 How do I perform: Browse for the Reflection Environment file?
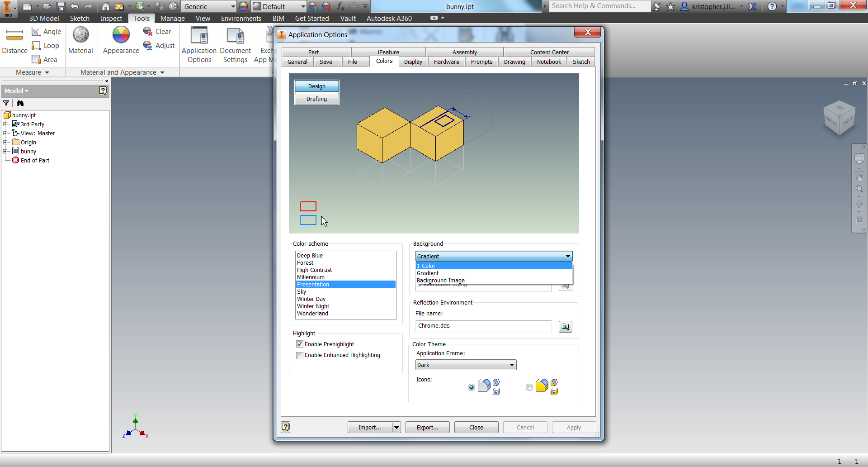[x=565, y=326]
